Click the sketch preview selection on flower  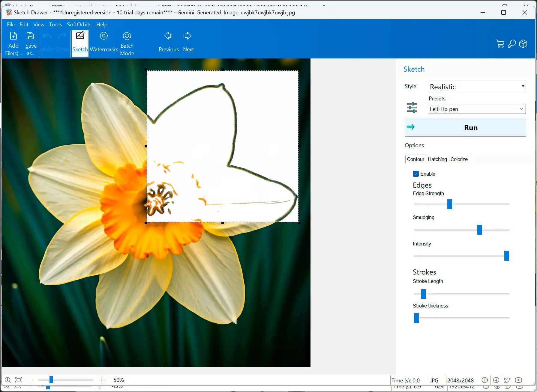coord(222,146)
